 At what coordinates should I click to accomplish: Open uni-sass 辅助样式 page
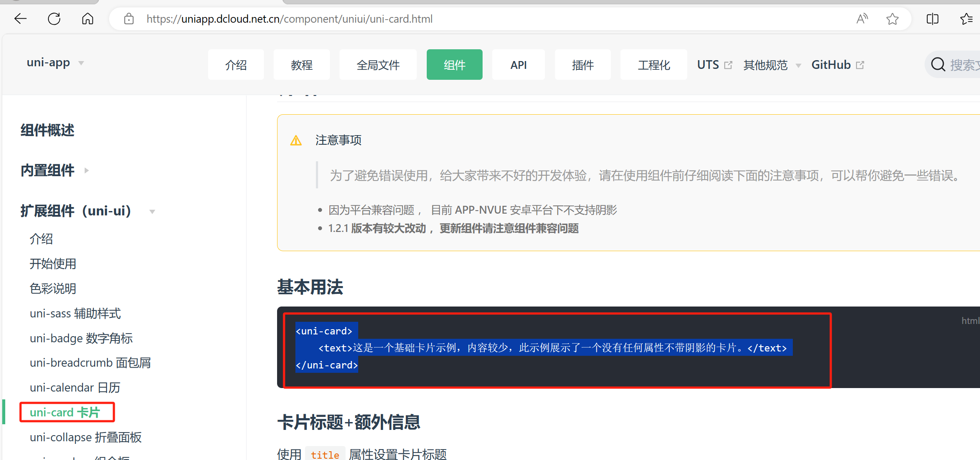[75, 313]
